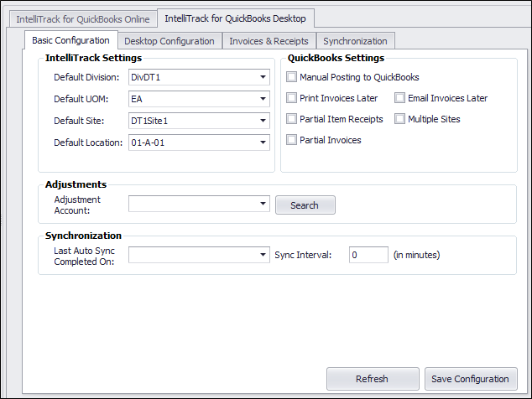Check Print Invoices Later option
The image size is (532, 399).
pyautogui.click(x=291, y=98)
